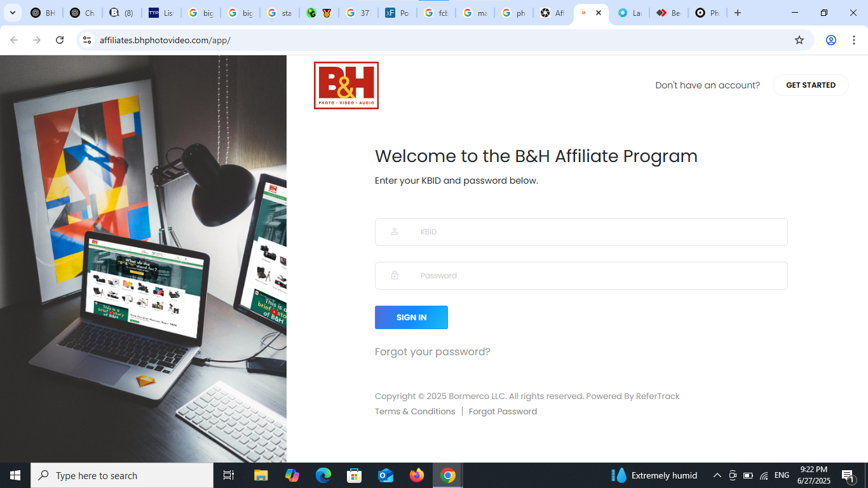
Task: View site information icon in address bar
Action: click(x=88, y=40)
